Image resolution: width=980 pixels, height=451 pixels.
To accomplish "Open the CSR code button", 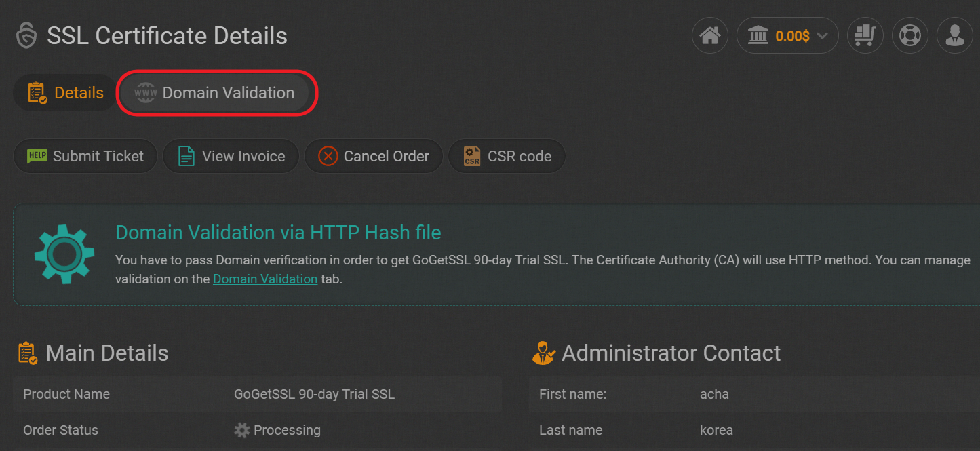I will [507, 156].
